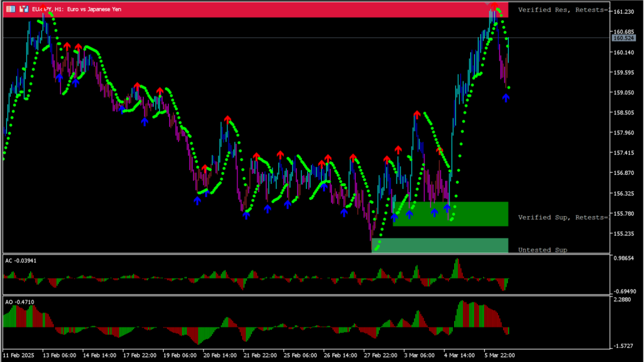Click the '14 Feb 14:00' time axis label
644x362 pixels.
(x=100, y=355)
